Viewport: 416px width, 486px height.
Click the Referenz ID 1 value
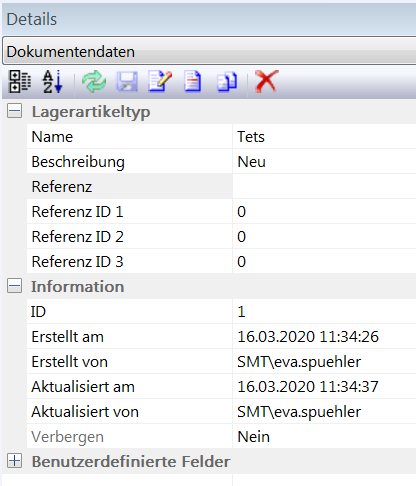pyautogui.click(x=324, y=212)
